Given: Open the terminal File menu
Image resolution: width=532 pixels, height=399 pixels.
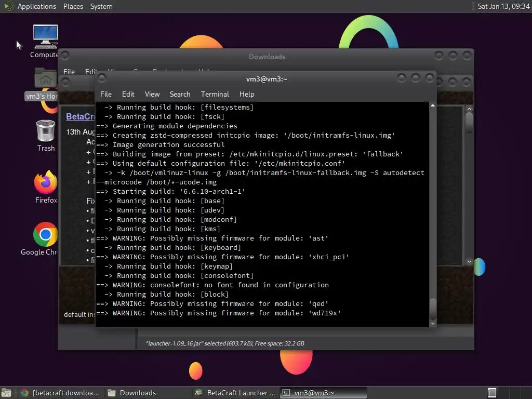Looking at the screenshot, I should pyautogui.click(x=106, y=95).
